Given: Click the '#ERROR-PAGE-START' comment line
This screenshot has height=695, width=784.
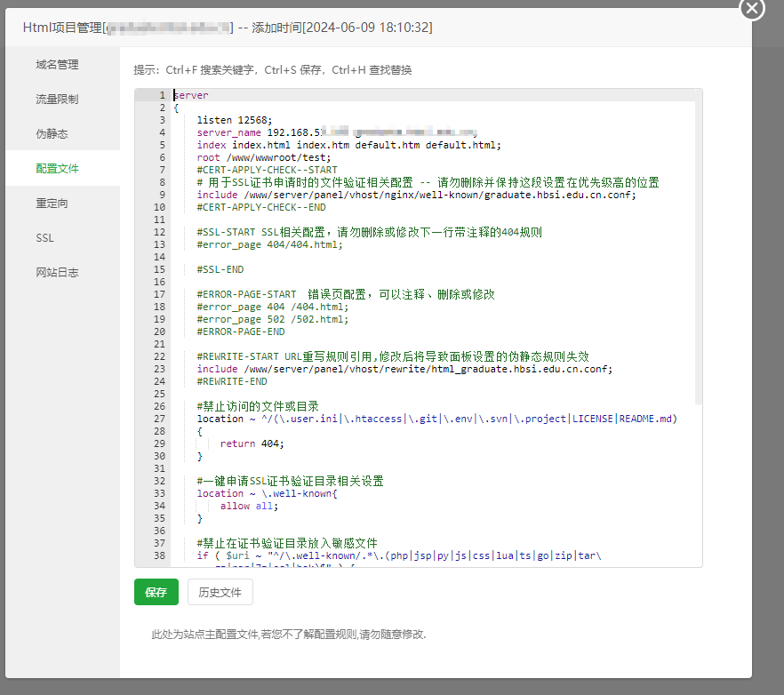Looking at the screenshot, I should [x=346, y=294].
